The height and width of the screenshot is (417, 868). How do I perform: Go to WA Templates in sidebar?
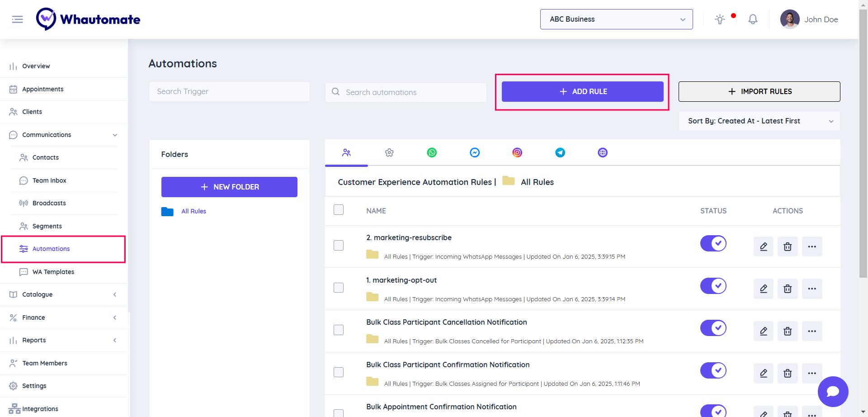point(53,272)
